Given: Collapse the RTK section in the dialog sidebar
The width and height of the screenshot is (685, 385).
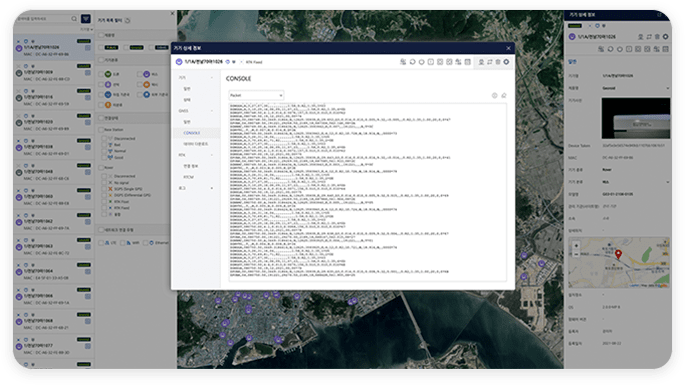Looking at the screenshot, I should pos(212,155).
